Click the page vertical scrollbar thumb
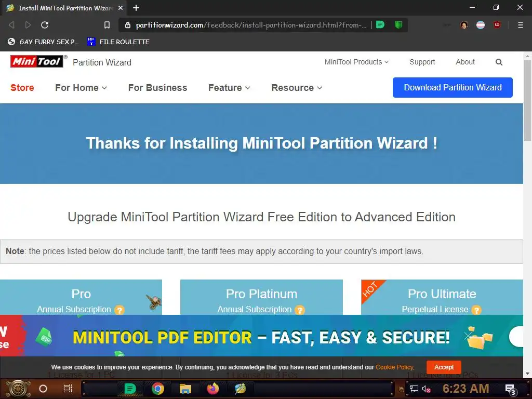 click(x=527, y=100)
